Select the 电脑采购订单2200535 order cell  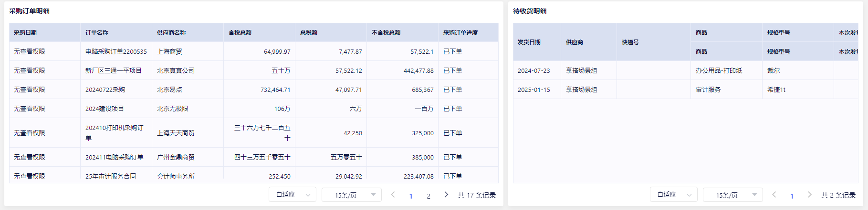(x=116, y=51)
